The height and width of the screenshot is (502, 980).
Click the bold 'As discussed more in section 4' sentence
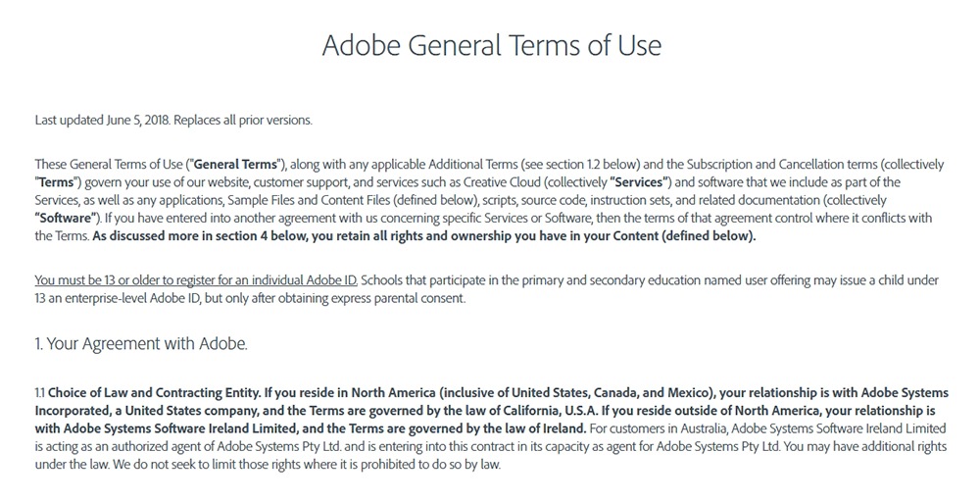click(x=423, y=236)
